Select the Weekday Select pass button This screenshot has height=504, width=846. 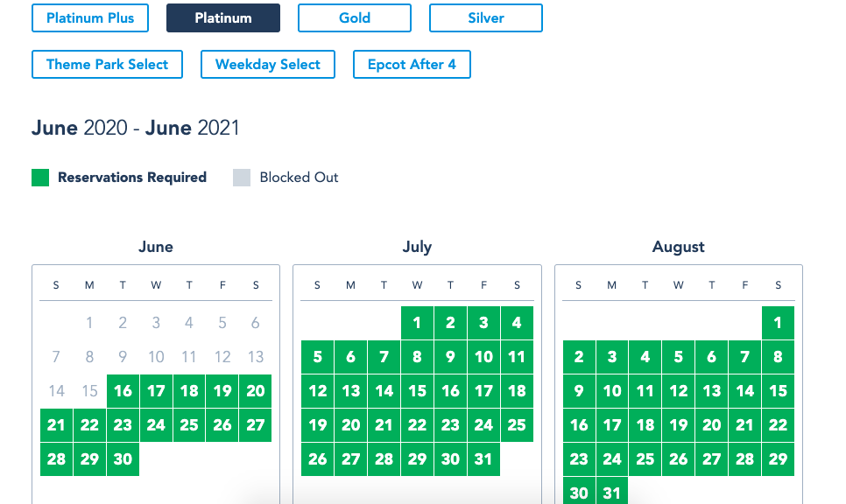[x=268, y=64]
